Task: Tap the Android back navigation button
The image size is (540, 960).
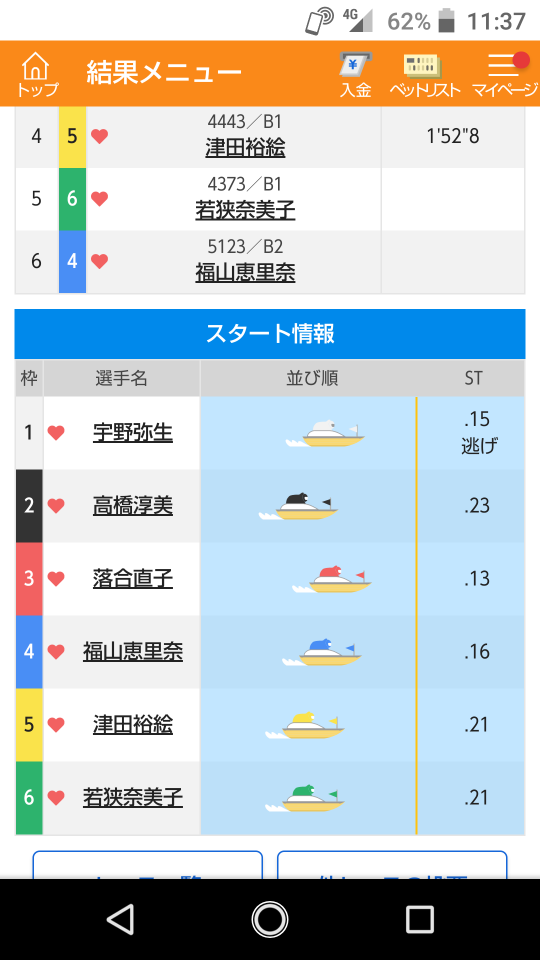Action: [x=120, y=919]
